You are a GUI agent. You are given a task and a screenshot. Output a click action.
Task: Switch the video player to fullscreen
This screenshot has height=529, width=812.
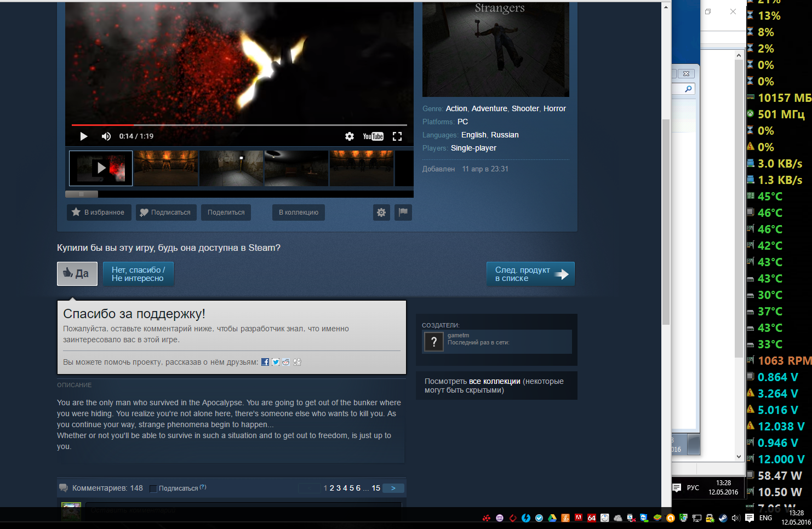pos(397,136)
